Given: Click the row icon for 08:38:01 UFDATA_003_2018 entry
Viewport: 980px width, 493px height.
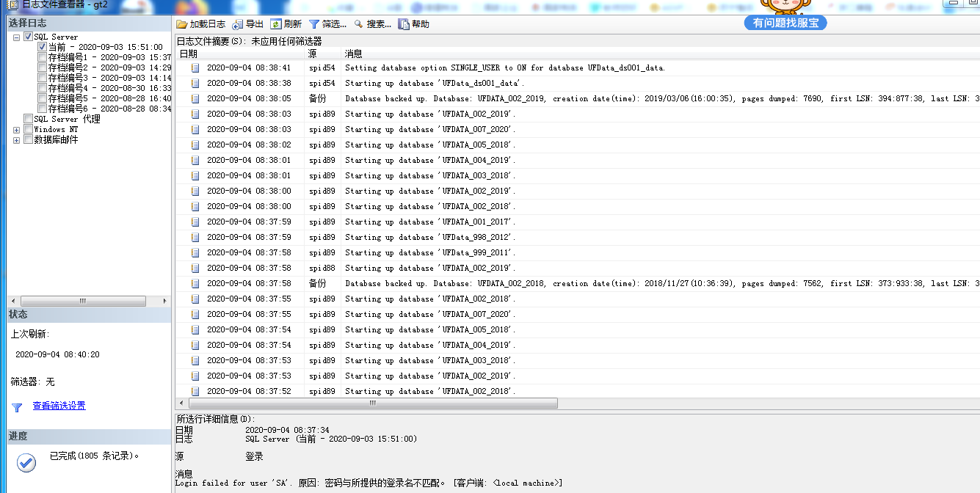Looking at the screenshot, I should tap(195, 175).
